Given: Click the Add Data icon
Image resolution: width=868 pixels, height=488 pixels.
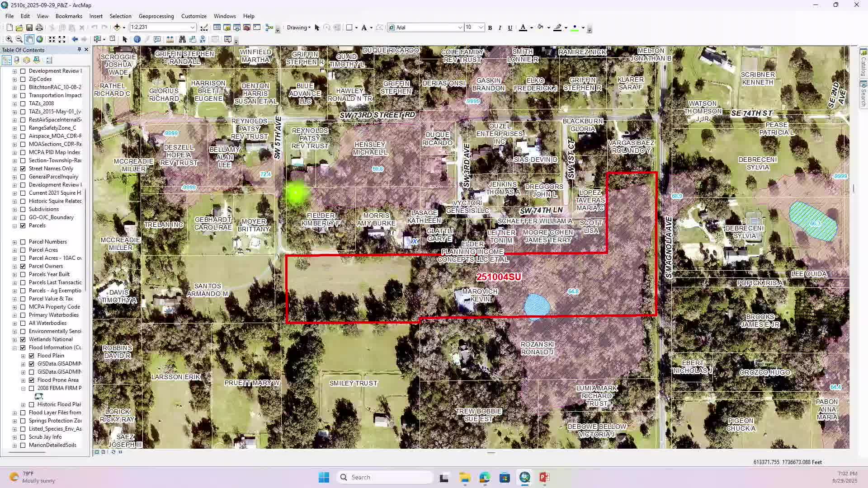Looking at the screenshot, I should (117, 28).
